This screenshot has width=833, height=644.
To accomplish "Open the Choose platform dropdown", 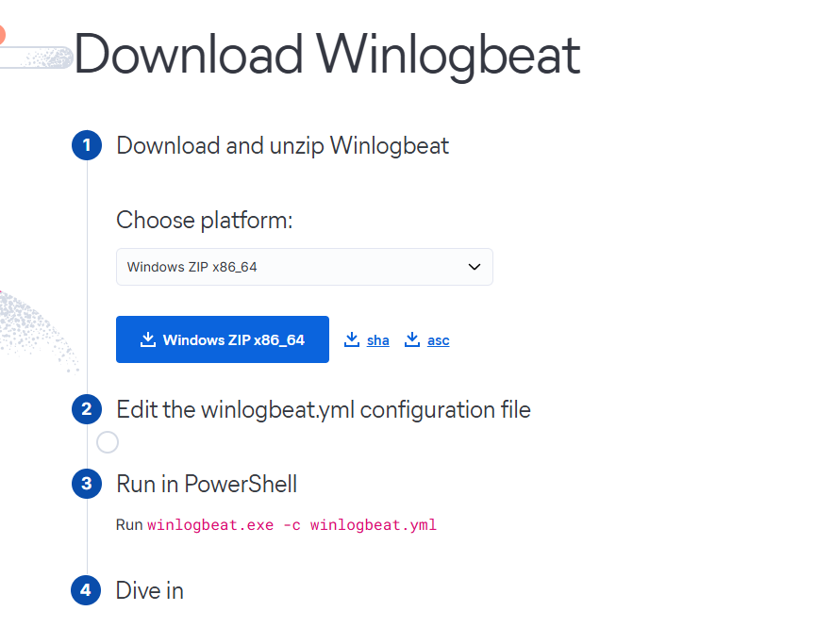I will [x=305, y=267].
